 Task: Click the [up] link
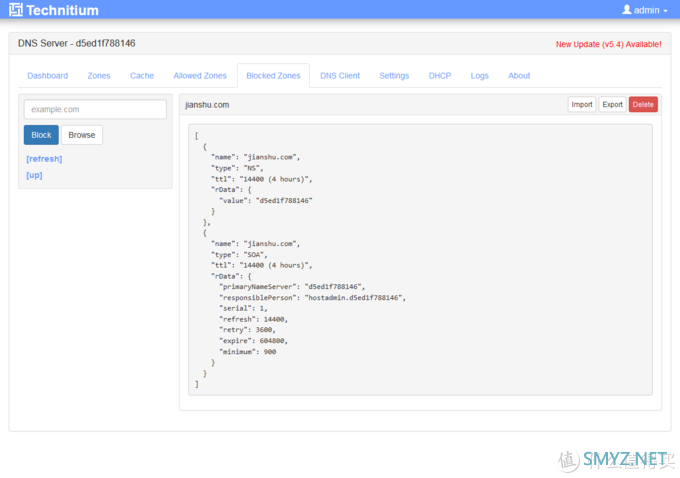34,175
